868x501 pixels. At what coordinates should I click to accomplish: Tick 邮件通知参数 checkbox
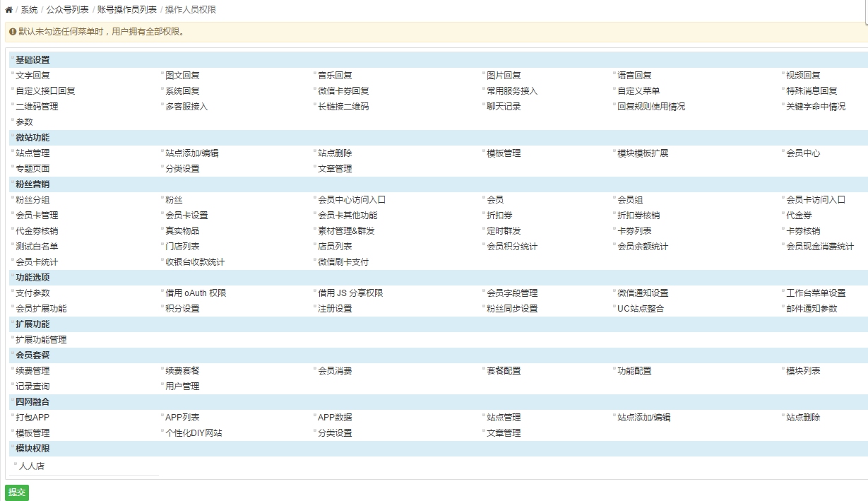tap(783, 307)
